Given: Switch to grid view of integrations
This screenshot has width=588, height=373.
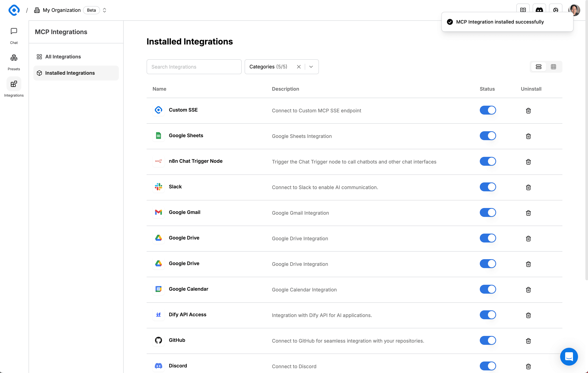Looking at the screenshot, I should coord(553,67).
